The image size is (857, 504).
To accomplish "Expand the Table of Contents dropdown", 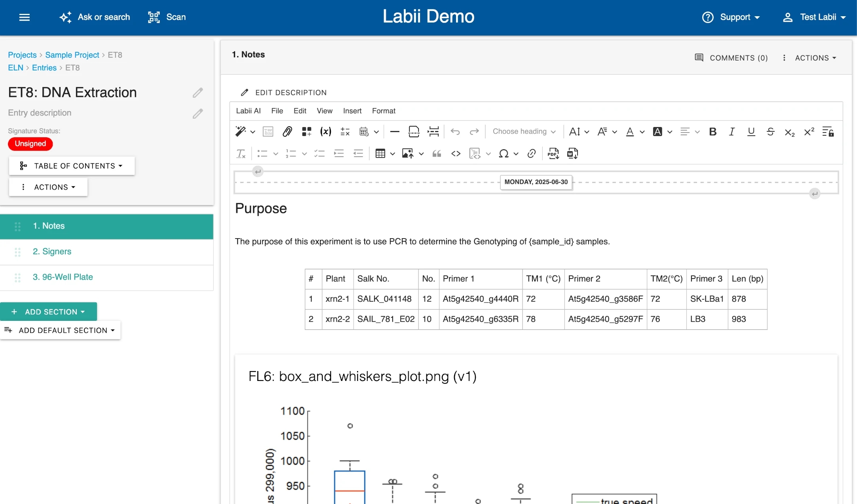I will click(x=72, y=166).
